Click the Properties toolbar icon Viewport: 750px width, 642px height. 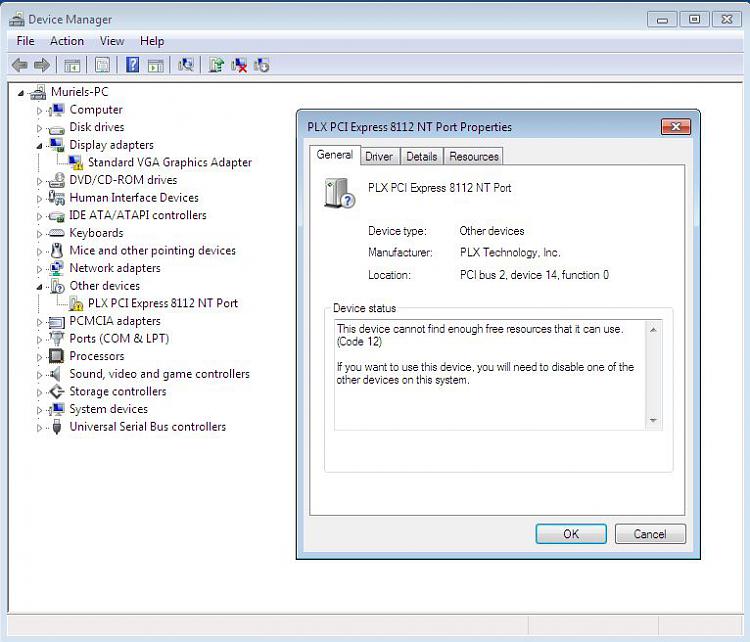102,65
